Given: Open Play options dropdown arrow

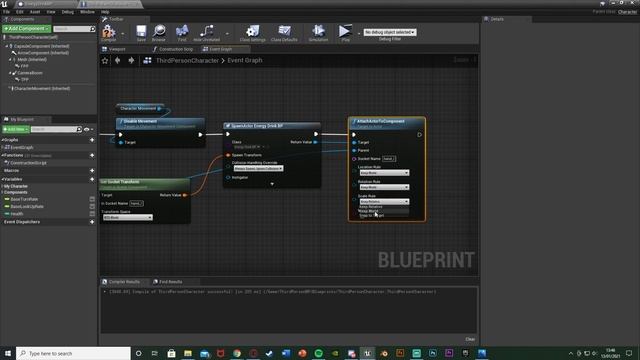Looking at the screenshot, I should [x=359, y=33].
